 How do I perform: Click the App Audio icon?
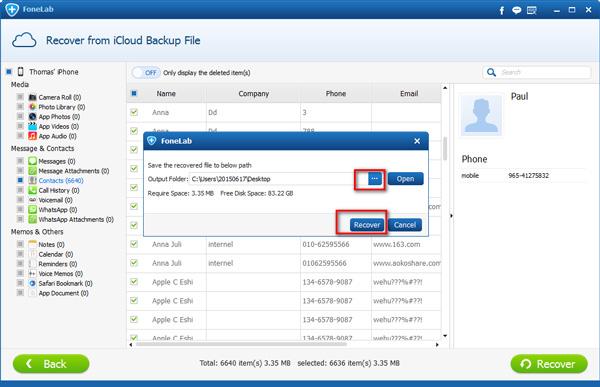[x=33, y=136]
